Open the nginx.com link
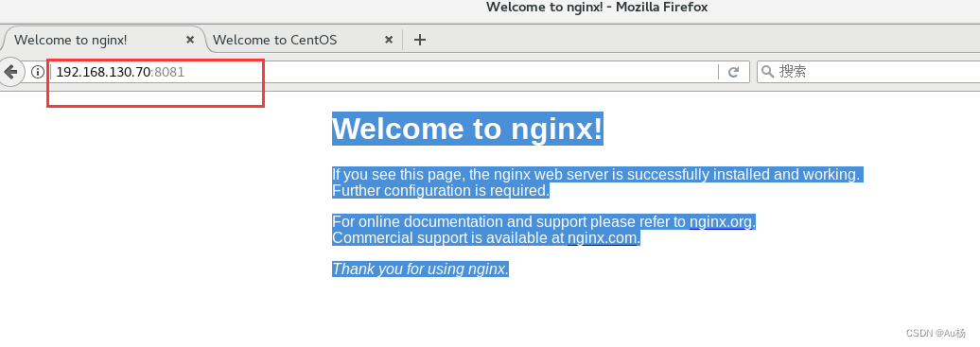The image size is (980, 347). point(603,238)
